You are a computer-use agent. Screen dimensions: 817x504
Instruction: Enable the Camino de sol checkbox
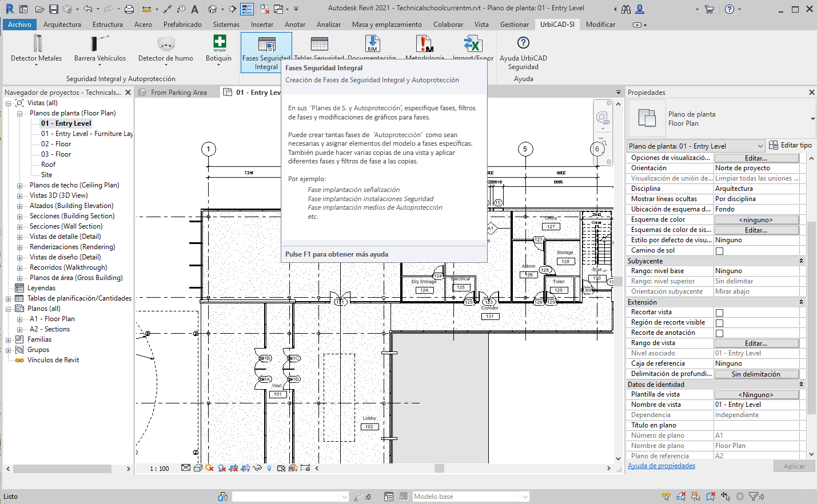click(720, 251)
